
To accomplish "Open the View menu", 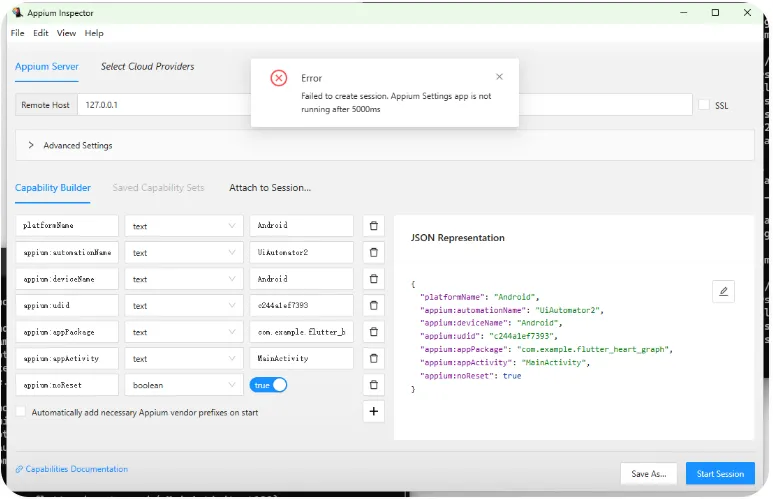I will 66,33.
